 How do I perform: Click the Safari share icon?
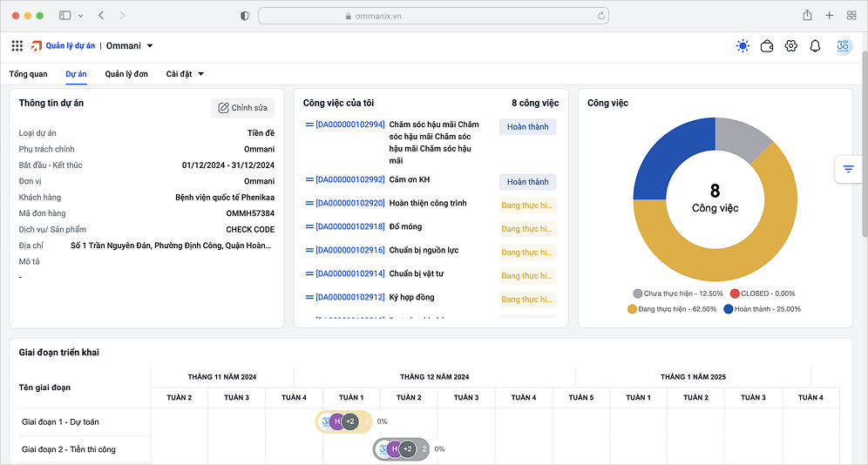pyautogui.click(x=807, y=16)
